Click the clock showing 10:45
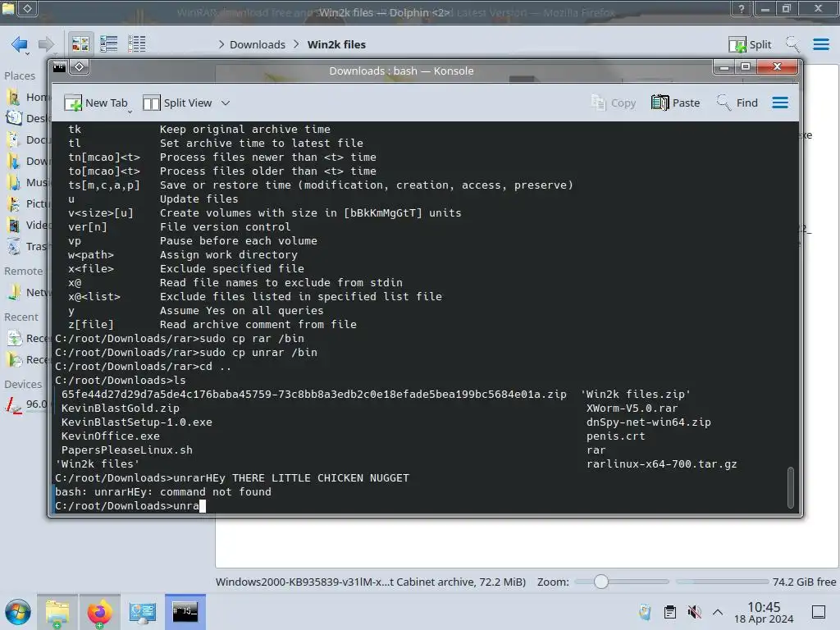This screenshot has height=630, width=840. click(764, 612)
